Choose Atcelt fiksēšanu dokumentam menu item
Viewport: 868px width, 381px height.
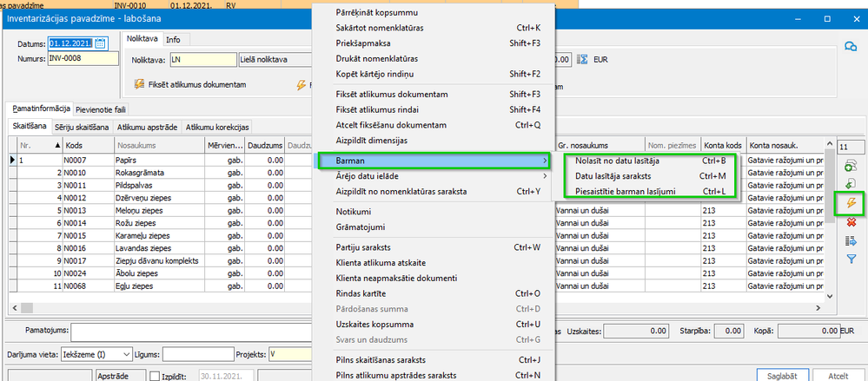click(x=433, y=125)
